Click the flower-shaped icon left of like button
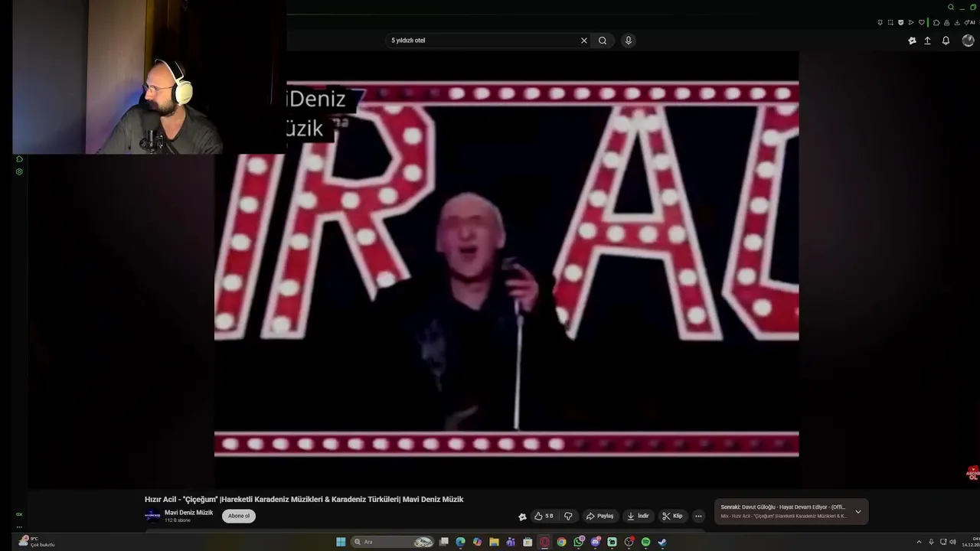This screenshot has width=980, height=551. pyautogui.click(x=522, y=517)
